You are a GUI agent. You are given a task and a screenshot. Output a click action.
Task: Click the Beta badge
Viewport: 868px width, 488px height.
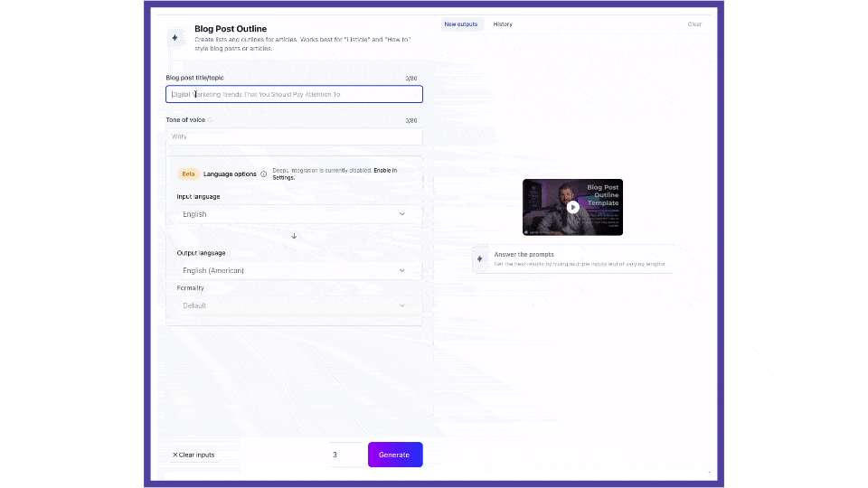(188, 174)
